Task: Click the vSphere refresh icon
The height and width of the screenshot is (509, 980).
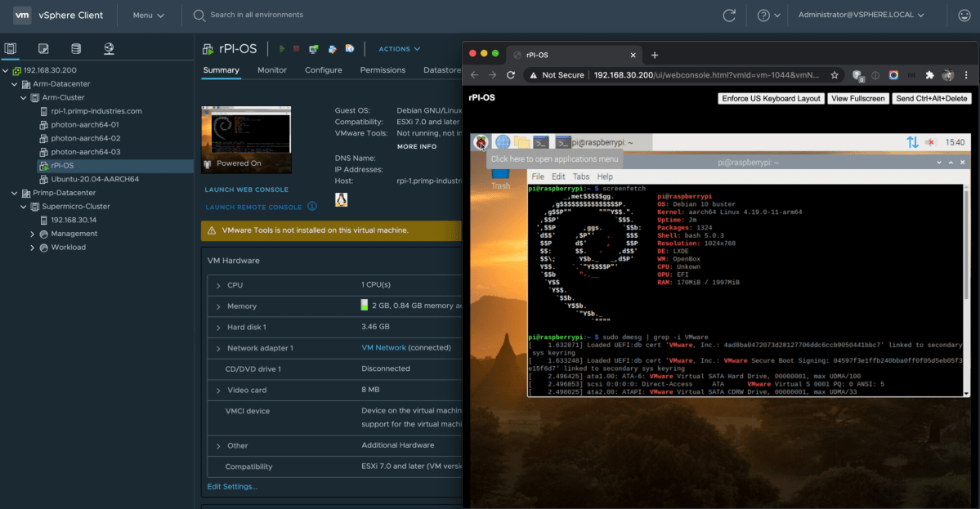Action: point(729,16)
